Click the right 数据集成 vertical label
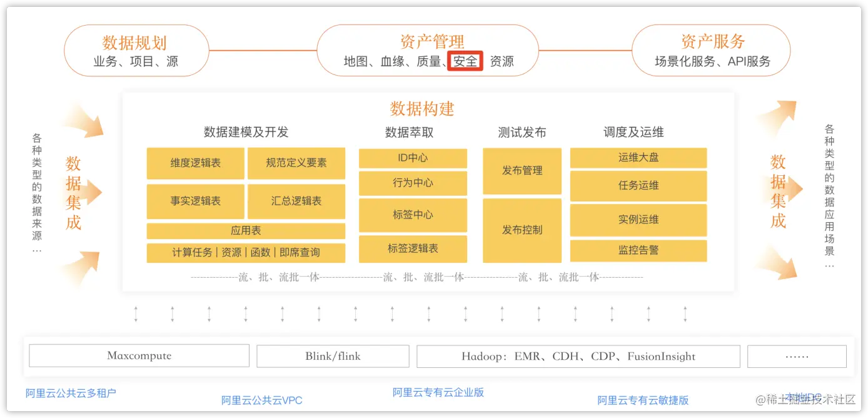 coord(778,191)
